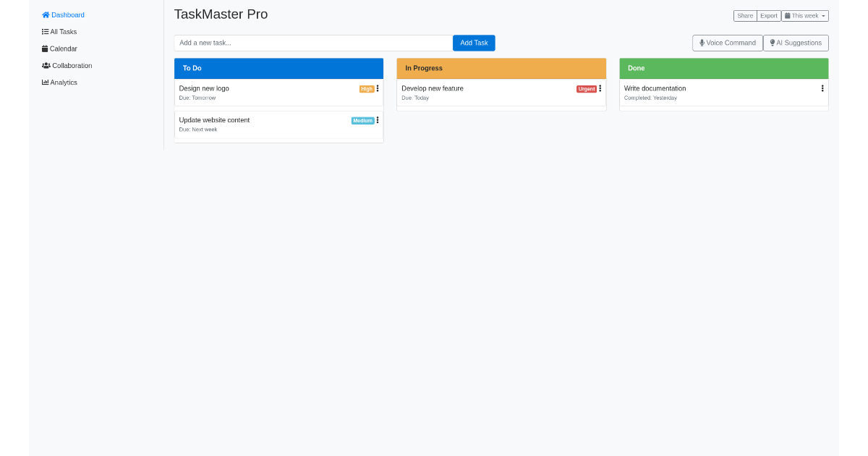
Task: Click the Urgent priority badge
Action: (x=587, y=89)
